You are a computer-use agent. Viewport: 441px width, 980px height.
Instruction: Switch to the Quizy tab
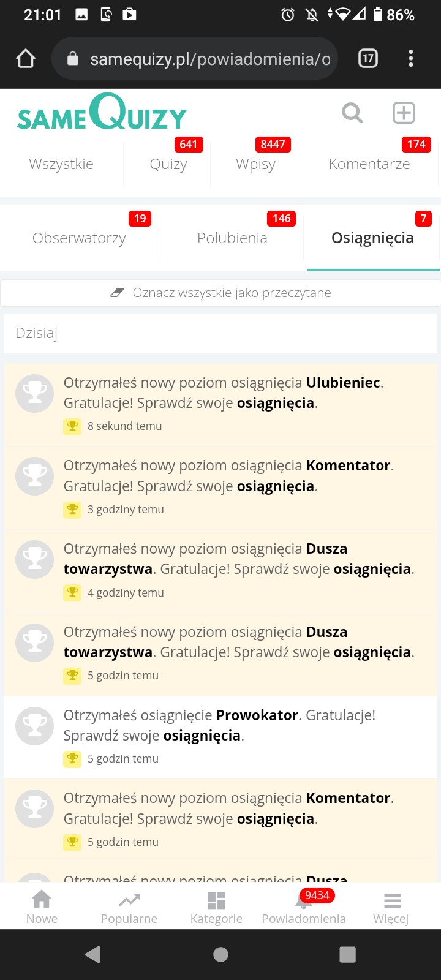click(x=168, y=164)
